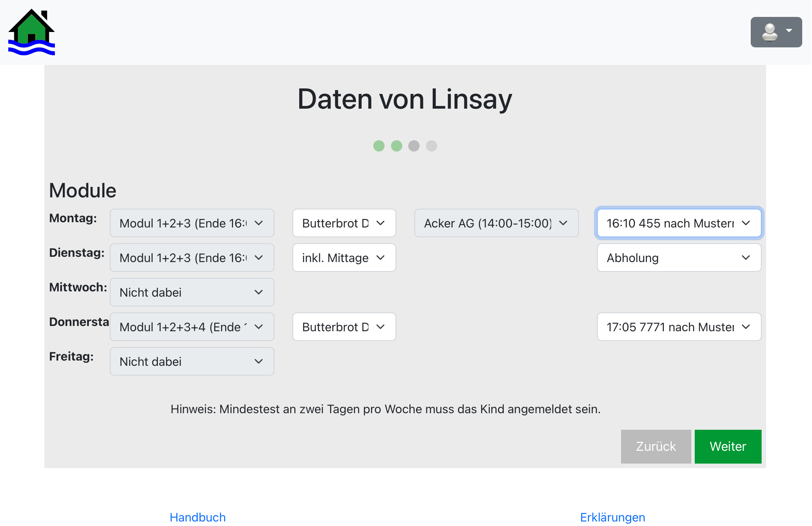Click the second green progress dot
Image resolution: width=812 pixels, height=526 pixels.
[x=396, y=146]
